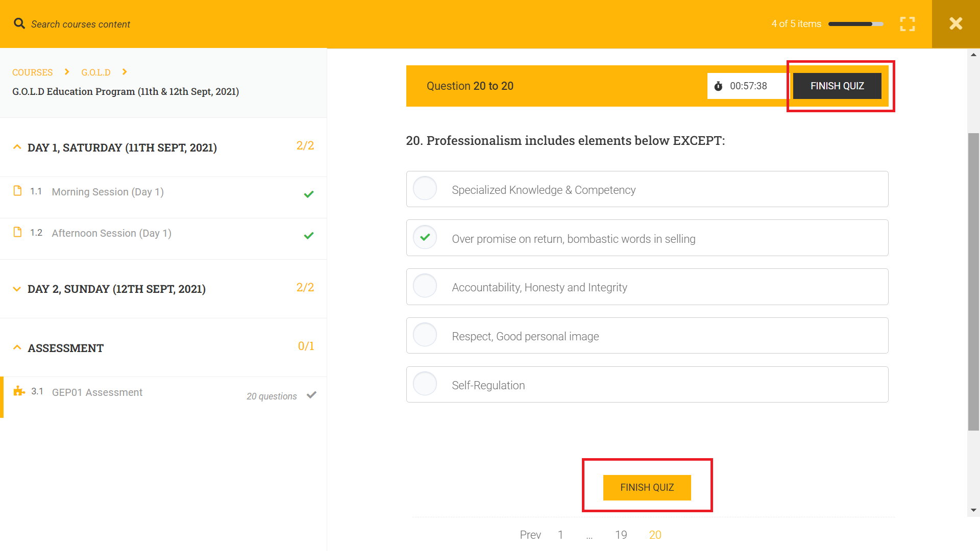Click the X close icon in header
980x551 pixels.
click(x=955, y=24)
